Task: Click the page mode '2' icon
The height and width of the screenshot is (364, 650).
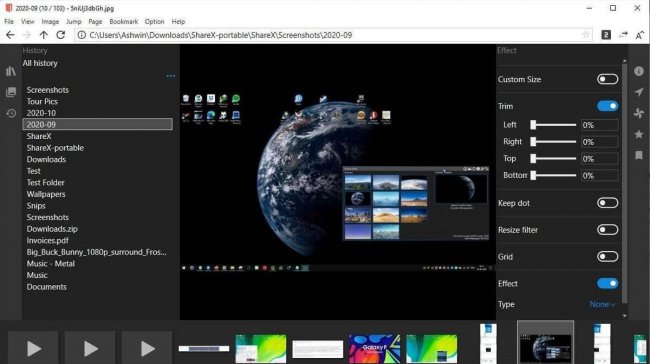Action: (606, 35)
